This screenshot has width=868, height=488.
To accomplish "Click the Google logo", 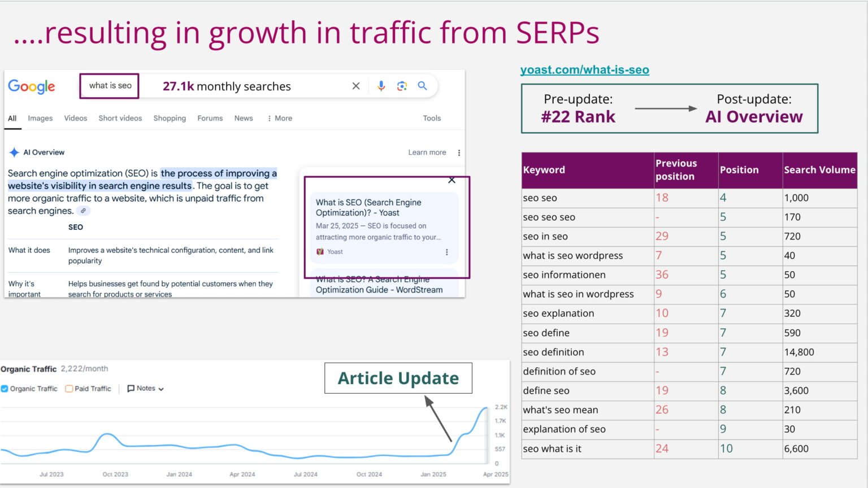I will [x=32, y=86].
